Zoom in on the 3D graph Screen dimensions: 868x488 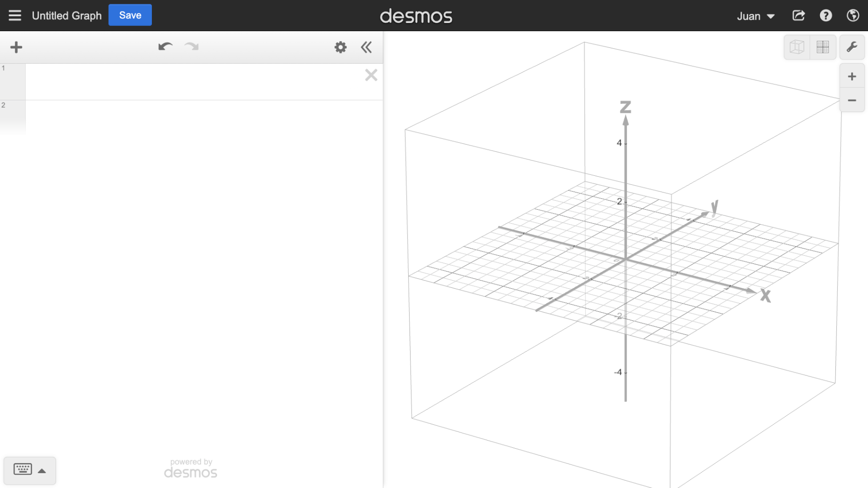click(852, 77)
